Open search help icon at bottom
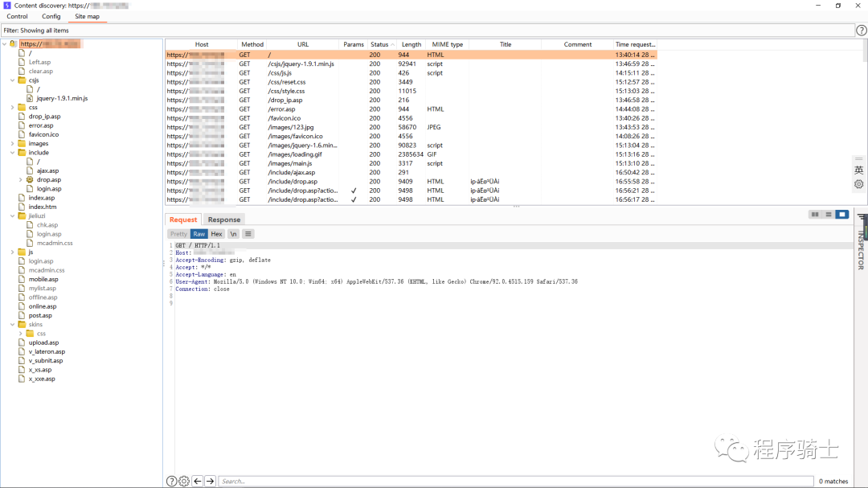Screen dimensions: 868x488 pos(171,481)
